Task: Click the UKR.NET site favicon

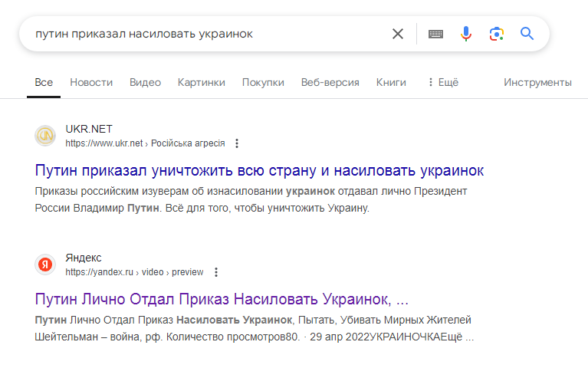Action: 45,136
